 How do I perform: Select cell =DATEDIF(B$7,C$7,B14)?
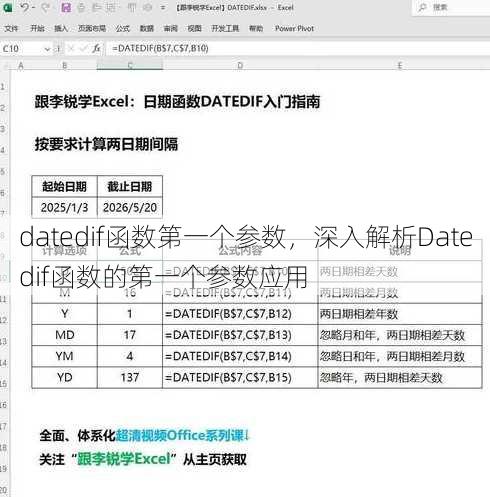pyautogui.click(x=240, y=356)
